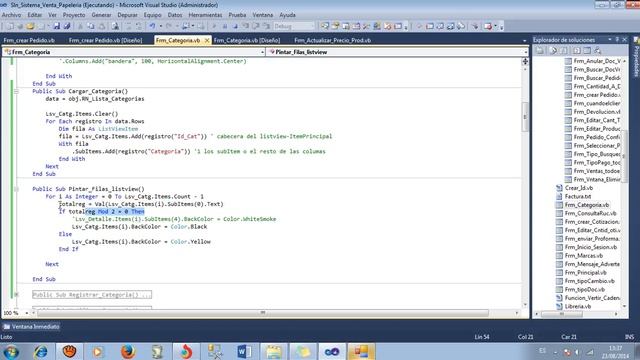Switch to Frm_crear Pedido.vb [Diseño] tab
The image size is (640, 360).
click(105, 40)
